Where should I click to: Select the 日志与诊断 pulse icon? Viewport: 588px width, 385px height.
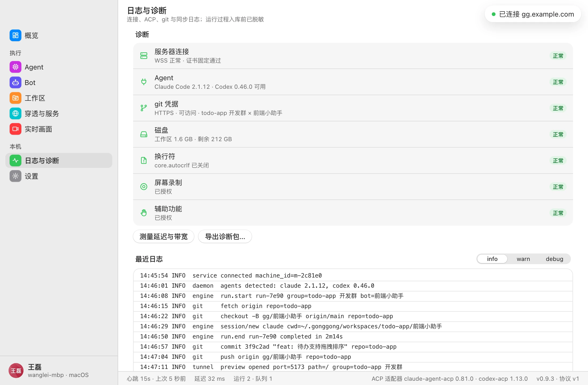pyautogui.click(x=16, y=160)
